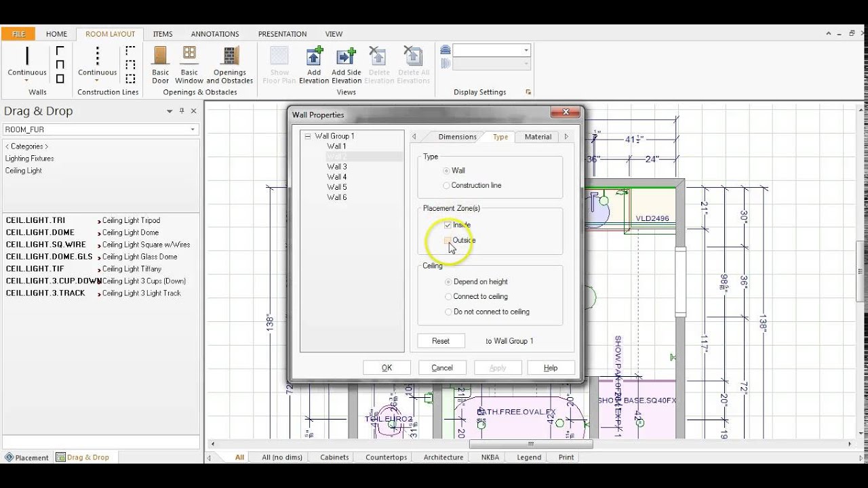The width and height of the screenshot is (868, 488).
Task: Pick the dashed corner construction line shape
Action: [x=130, y=51]
